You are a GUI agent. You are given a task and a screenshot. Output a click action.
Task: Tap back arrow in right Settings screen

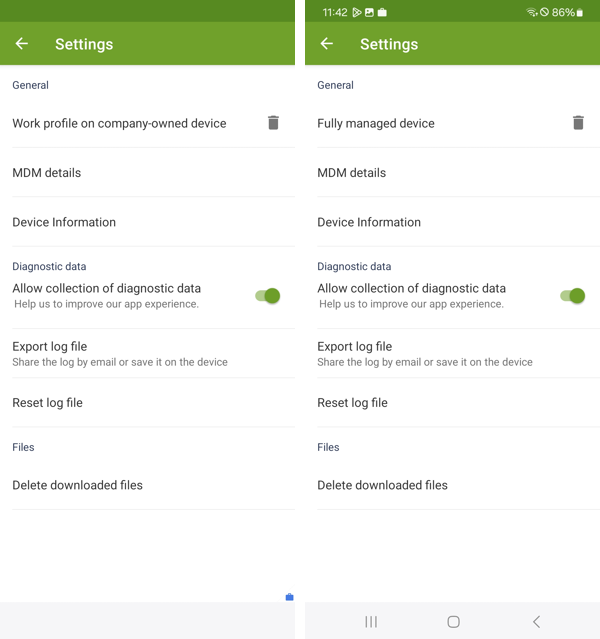point(326,44)
